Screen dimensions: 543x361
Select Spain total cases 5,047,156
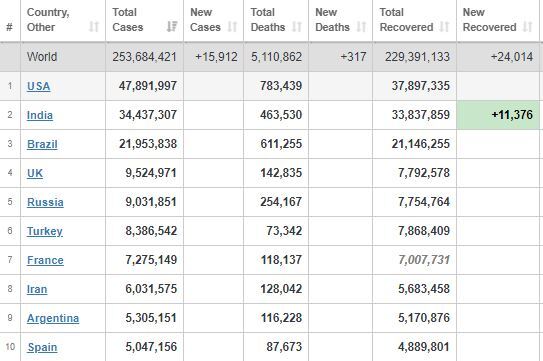pyautogui.click(x=151, y=347)
